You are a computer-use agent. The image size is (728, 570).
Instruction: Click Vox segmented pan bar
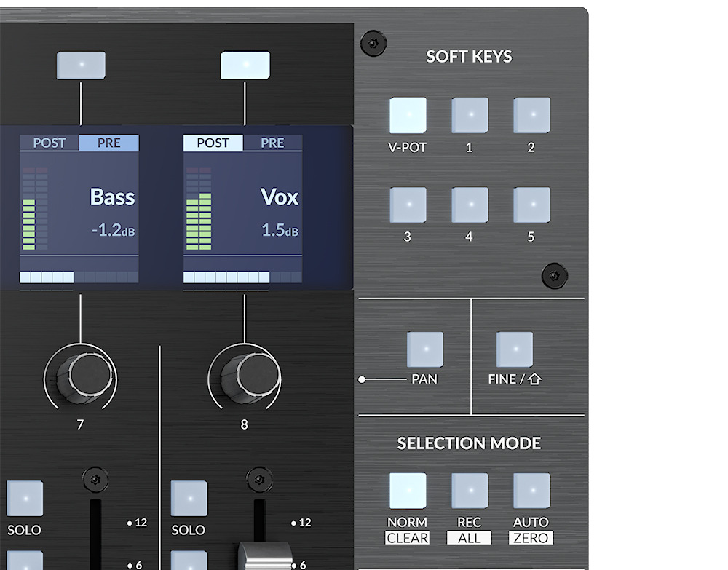pyautogui.click(x=243, y=277)
